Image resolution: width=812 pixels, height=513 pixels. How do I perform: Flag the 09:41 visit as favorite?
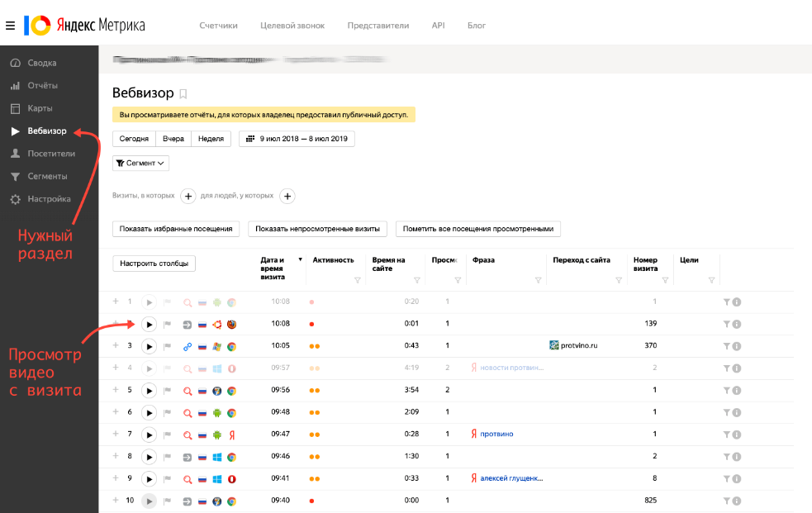[x=167, y=479]
